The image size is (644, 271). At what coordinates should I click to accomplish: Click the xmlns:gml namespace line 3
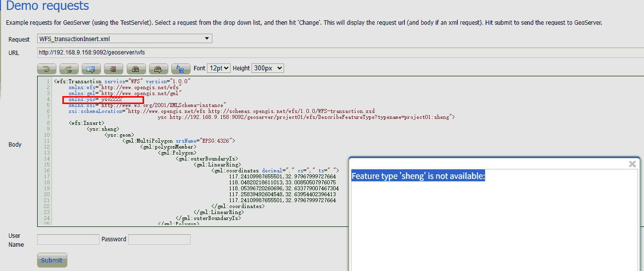[x=125, y=93]
